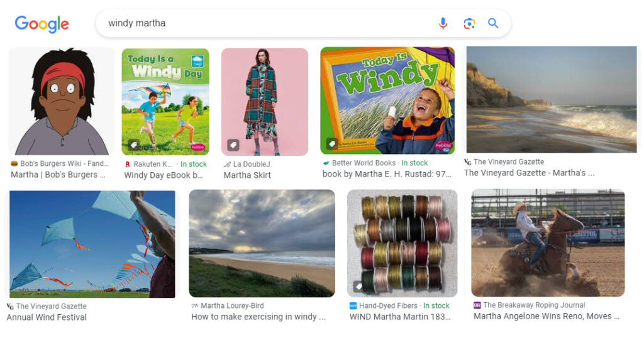Screen dimensions: 644x340
Task: Open Google Lens image search
Action: click(x=469, y=23)
